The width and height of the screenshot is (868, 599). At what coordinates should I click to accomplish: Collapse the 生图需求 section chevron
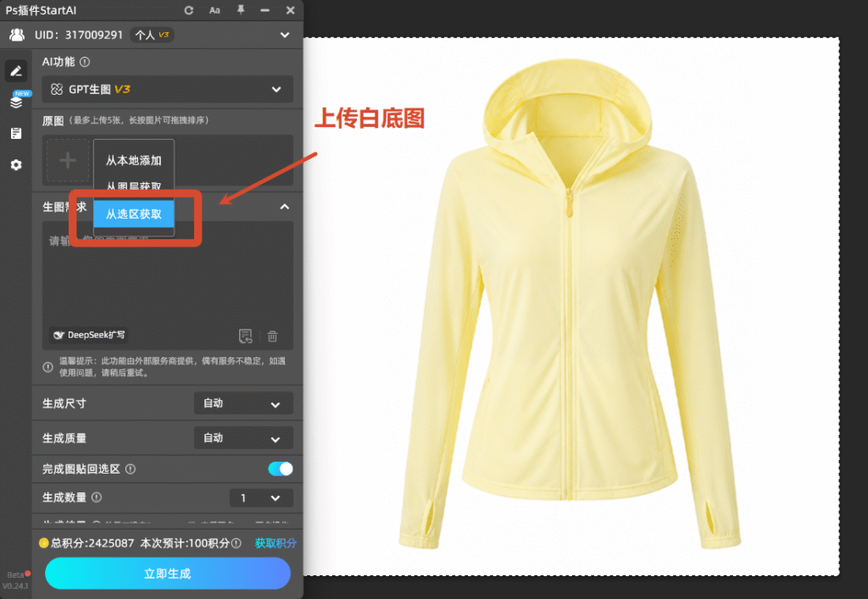click(285, 207)
